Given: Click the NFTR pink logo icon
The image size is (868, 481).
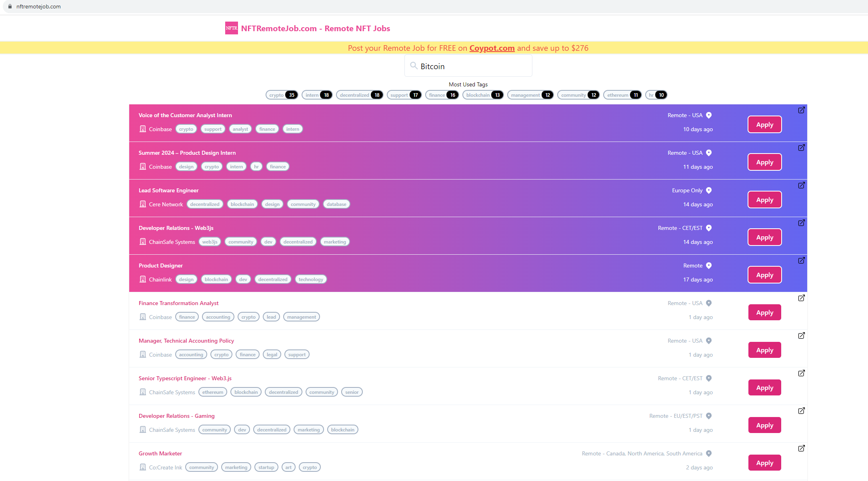Looking at the screenshot, I should tap(231, 28).
